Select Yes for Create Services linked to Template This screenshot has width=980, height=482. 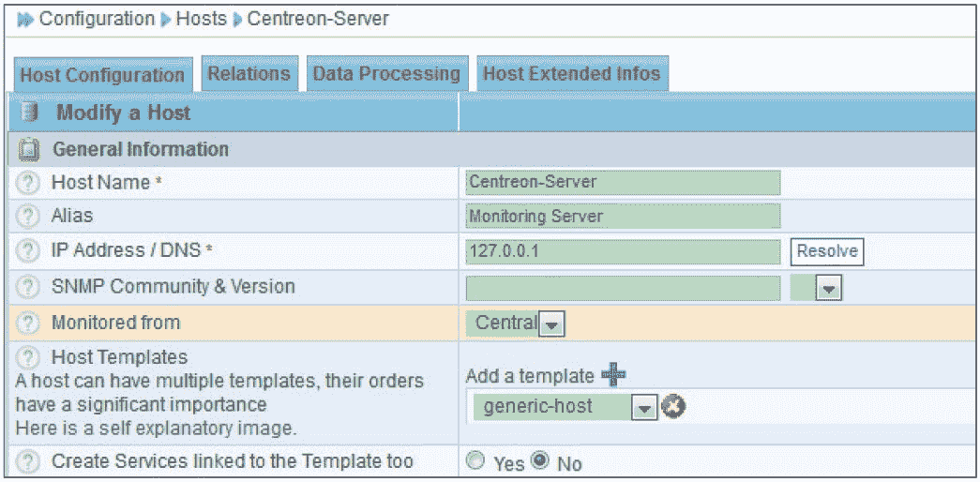point(475,461)
